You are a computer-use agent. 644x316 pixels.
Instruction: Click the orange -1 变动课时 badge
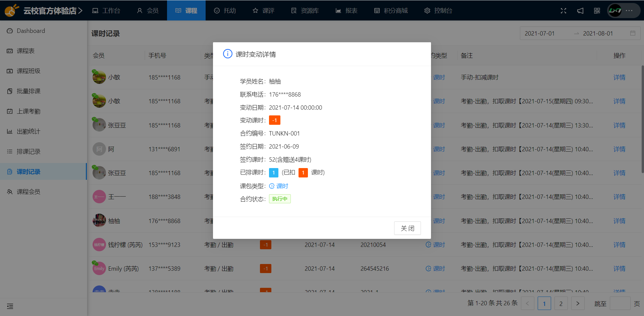point(274,120)
